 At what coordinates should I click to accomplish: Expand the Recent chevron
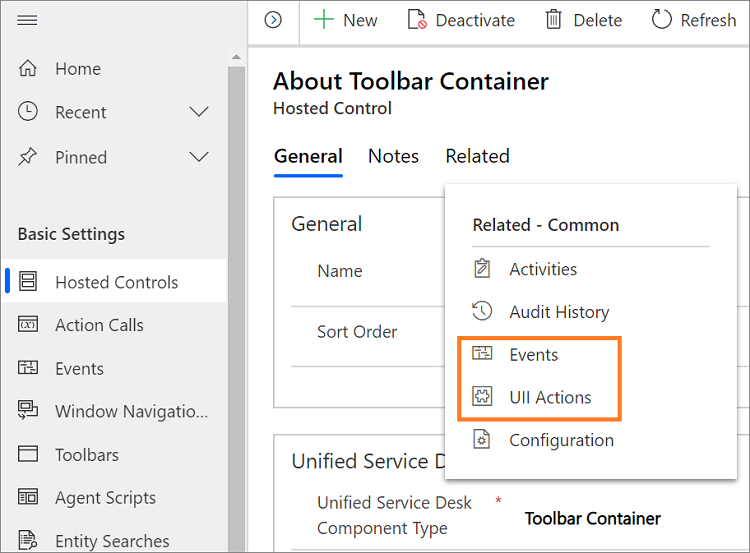(x=199, y=112)
